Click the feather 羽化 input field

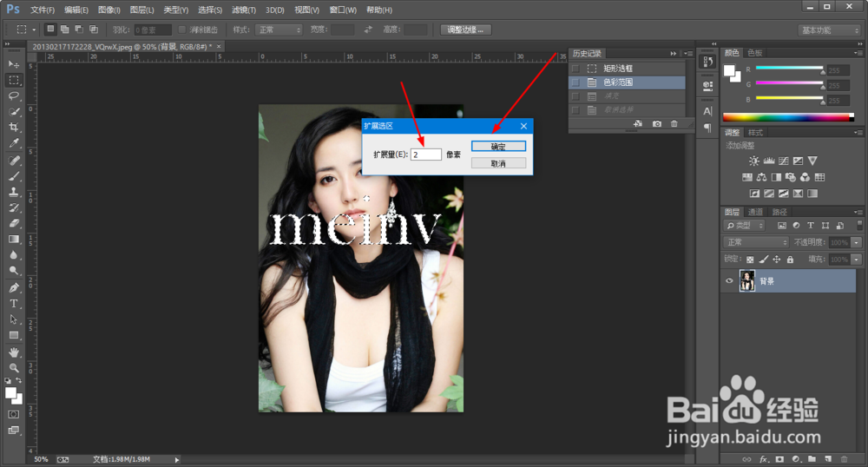click(x=153, y=30)
